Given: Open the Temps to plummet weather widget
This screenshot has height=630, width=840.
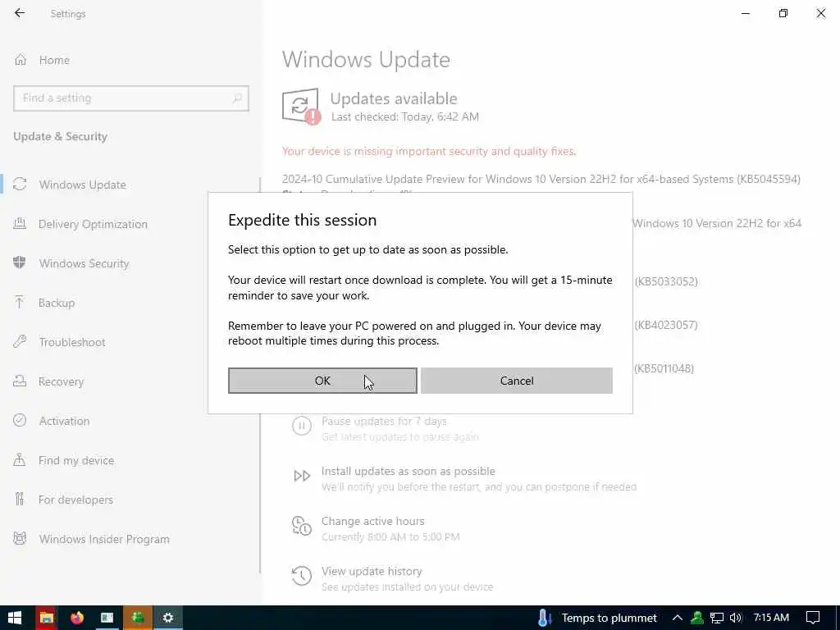Looking at the screenshot, I should [597, 618].
